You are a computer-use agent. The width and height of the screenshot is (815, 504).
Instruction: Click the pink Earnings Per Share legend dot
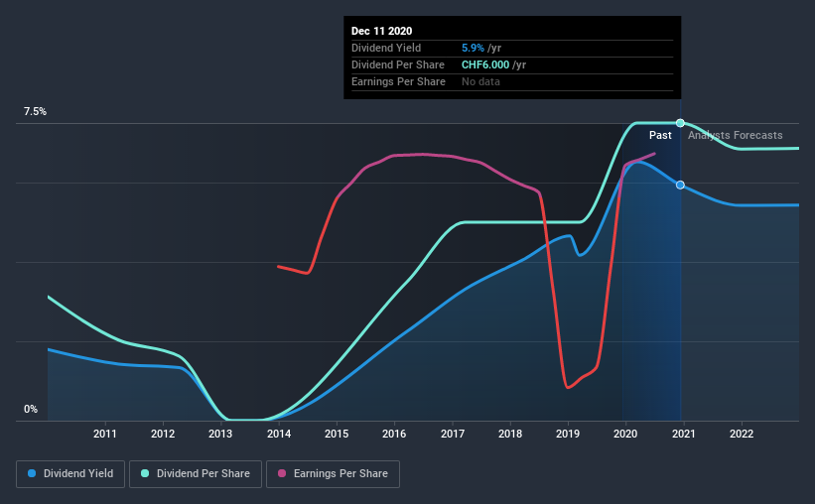click(x=282, y=473)
